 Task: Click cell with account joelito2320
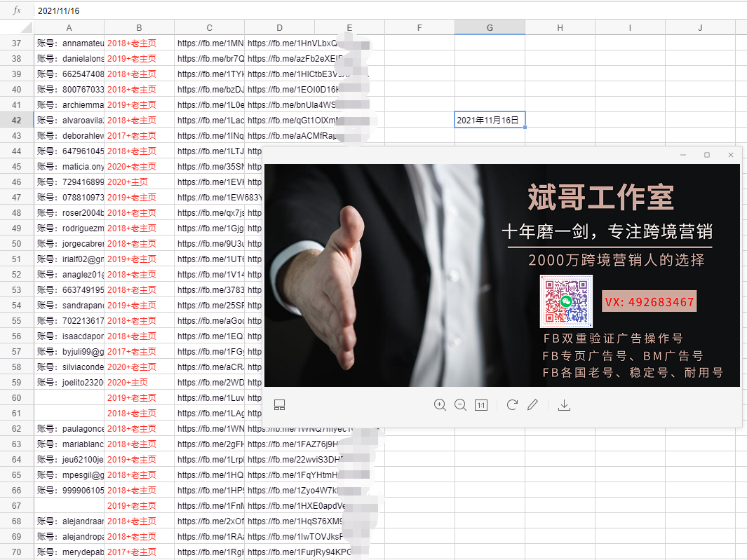tap(69, 383)
